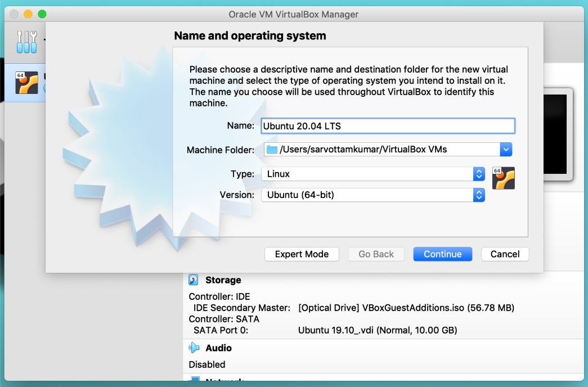Image resolution: width=588 pixels, height=387 pixels.
Task: Click the Storage section header
Action: click(223, 280)
